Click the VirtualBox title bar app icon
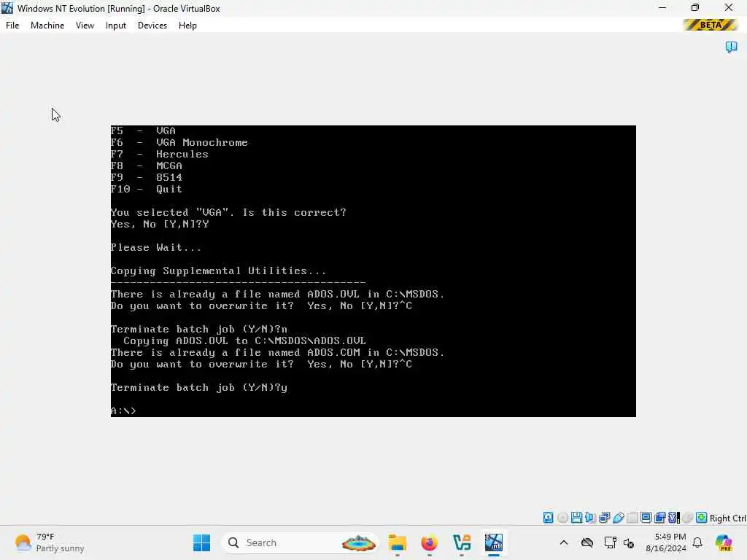 tap(7, 8)
